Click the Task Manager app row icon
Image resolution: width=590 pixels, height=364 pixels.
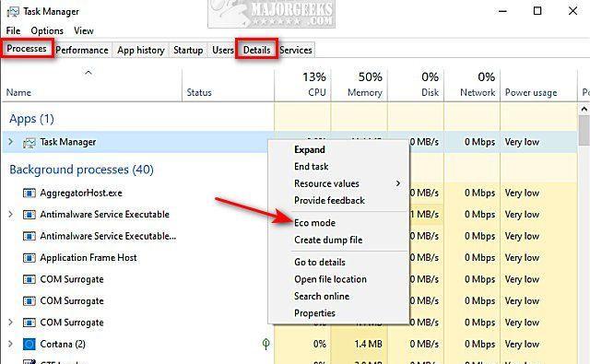coord(29,143)
